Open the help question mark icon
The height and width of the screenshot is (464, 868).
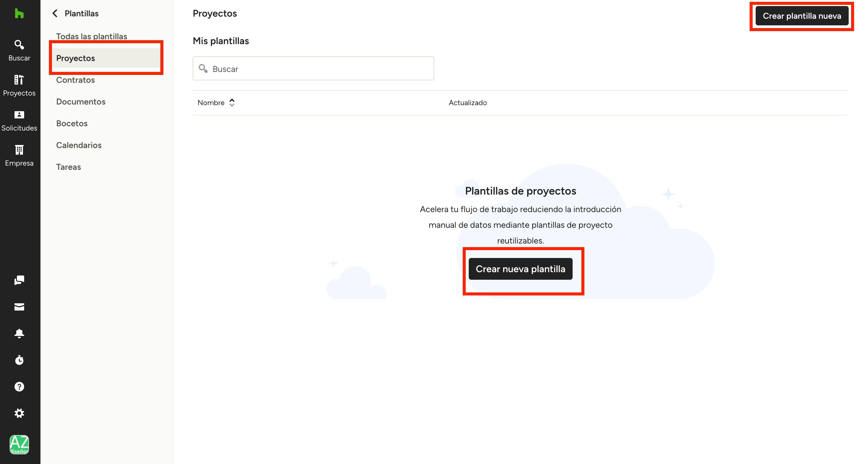click(19, 386)
